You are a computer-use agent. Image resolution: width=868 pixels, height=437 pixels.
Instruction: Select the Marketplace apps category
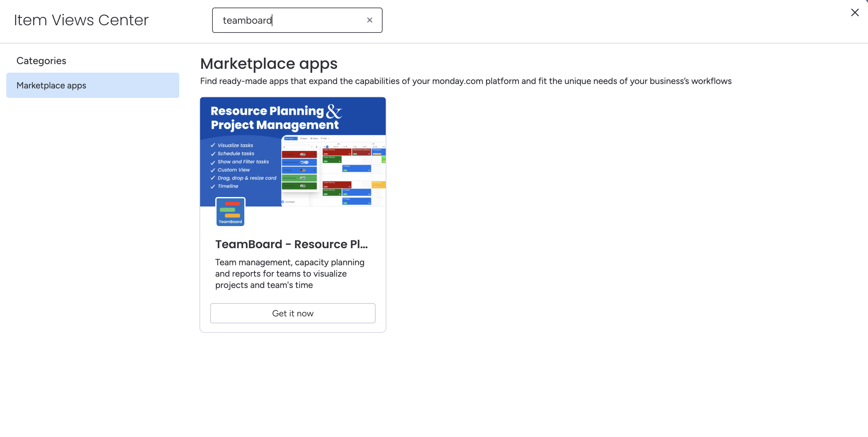93,85
